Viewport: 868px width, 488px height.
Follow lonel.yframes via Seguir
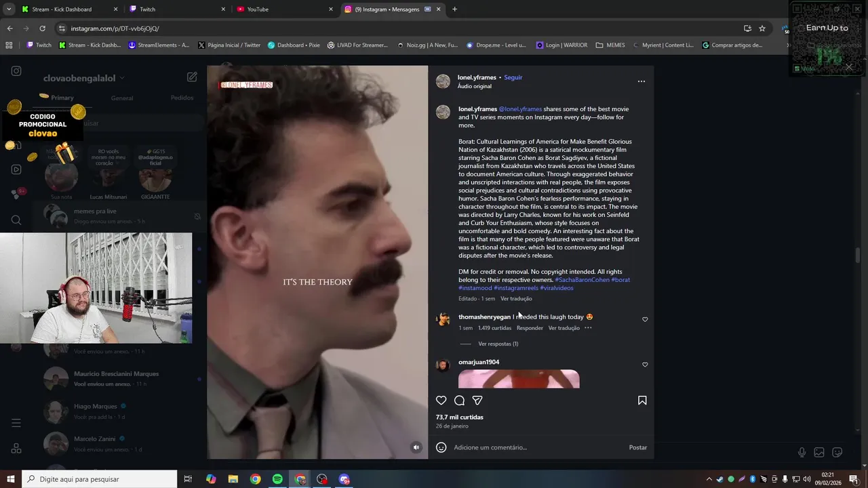coord(513,77)
